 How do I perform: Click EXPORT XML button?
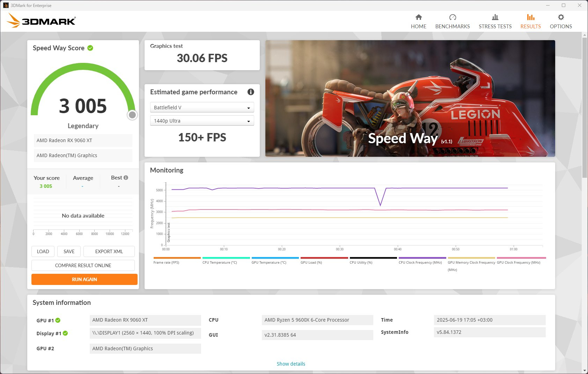109,251
